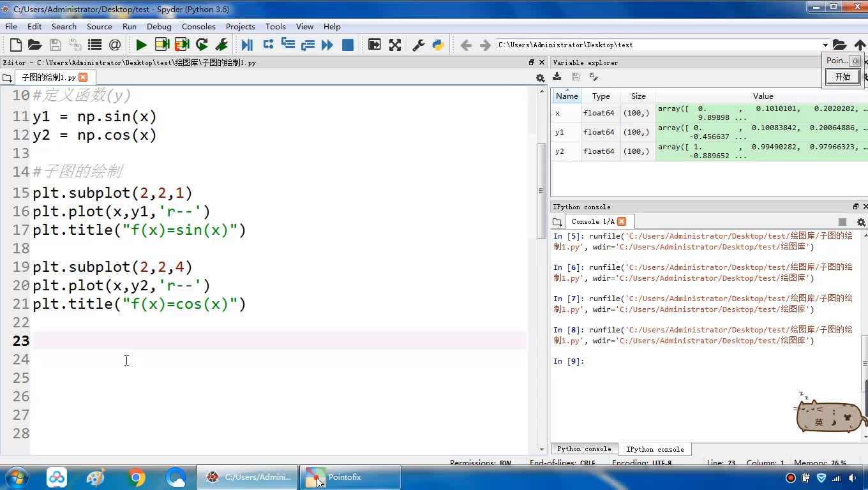Image resolution: width=868 pixels, height=490 pixels.
Task: Click the New file icon in toolbar
Action: coord(16,45)
